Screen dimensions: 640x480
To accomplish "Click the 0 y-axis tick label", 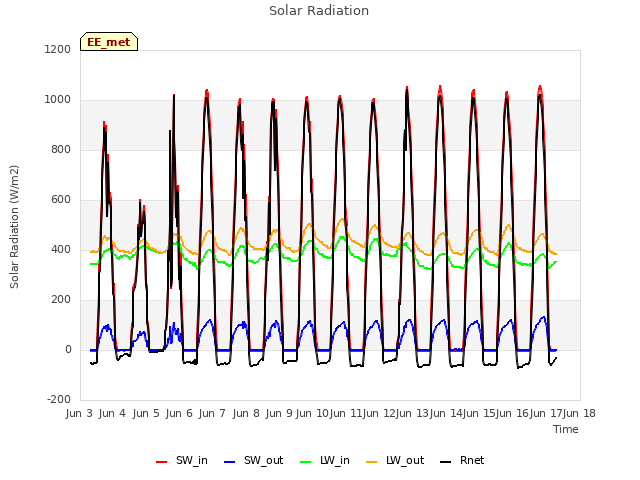I will [68, 349].
